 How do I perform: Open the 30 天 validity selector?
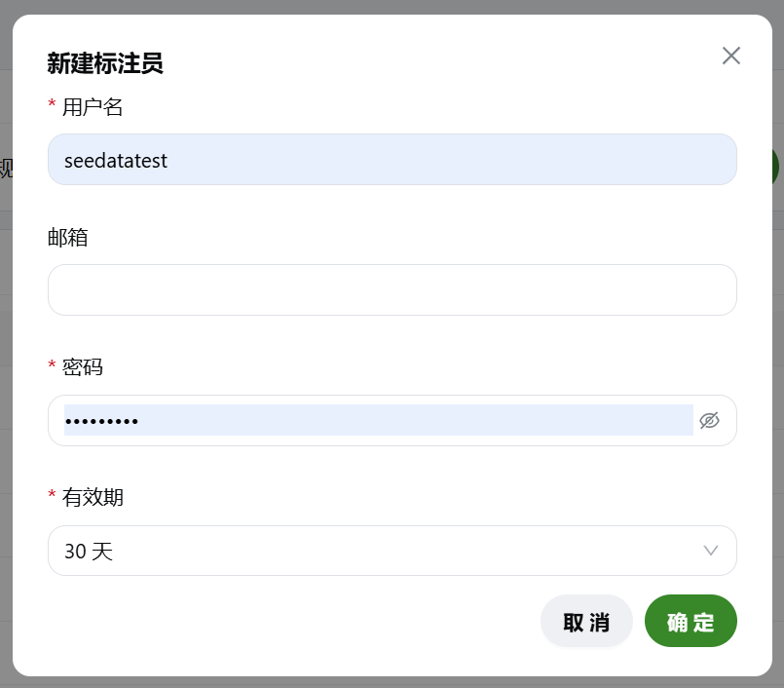(392, 551)
